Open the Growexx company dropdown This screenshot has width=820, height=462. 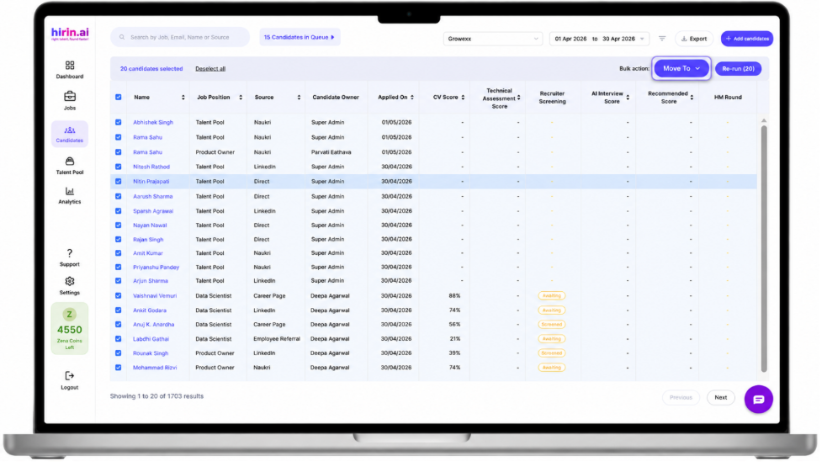(x=493, y=39)
